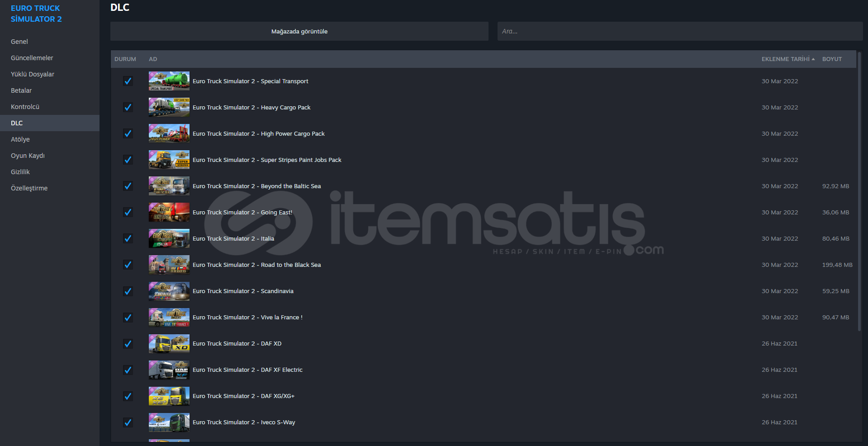Select 'Euro Truck Simulator 2 - Iveco S-Way' name
This screenshot has width=868, height=446.
[x=244, y=422]
